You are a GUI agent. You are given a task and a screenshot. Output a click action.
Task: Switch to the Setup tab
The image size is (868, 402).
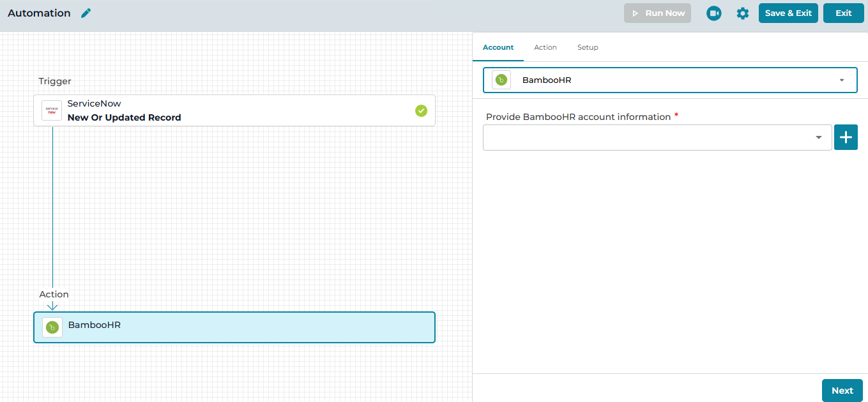tap(588, 47)
